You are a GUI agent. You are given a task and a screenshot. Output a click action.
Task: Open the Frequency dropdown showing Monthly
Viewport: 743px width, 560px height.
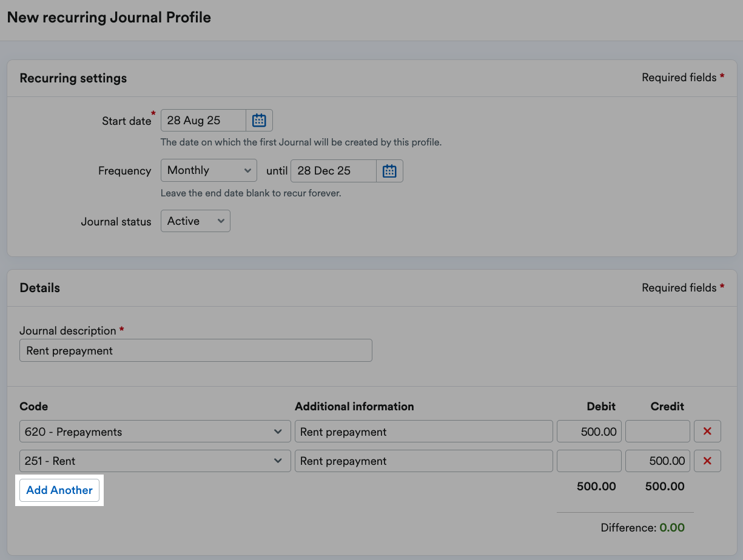click(x=209, y=170)
